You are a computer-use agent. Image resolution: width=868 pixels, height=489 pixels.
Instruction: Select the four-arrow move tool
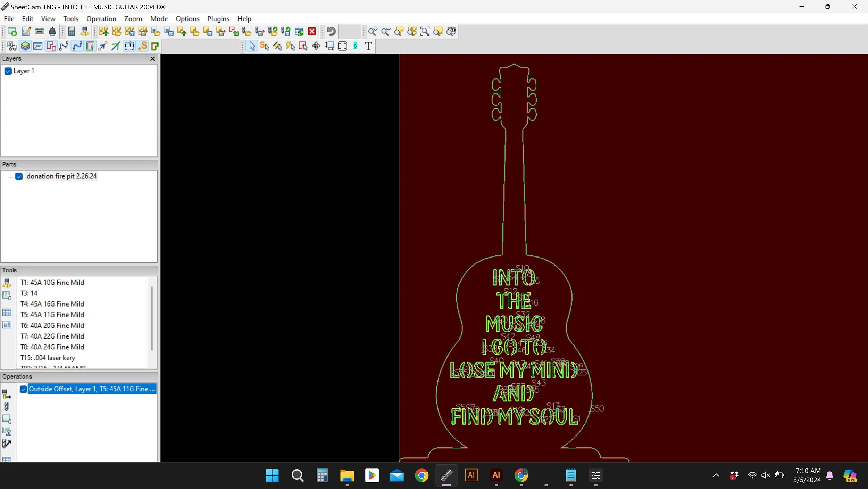[316, 46]
